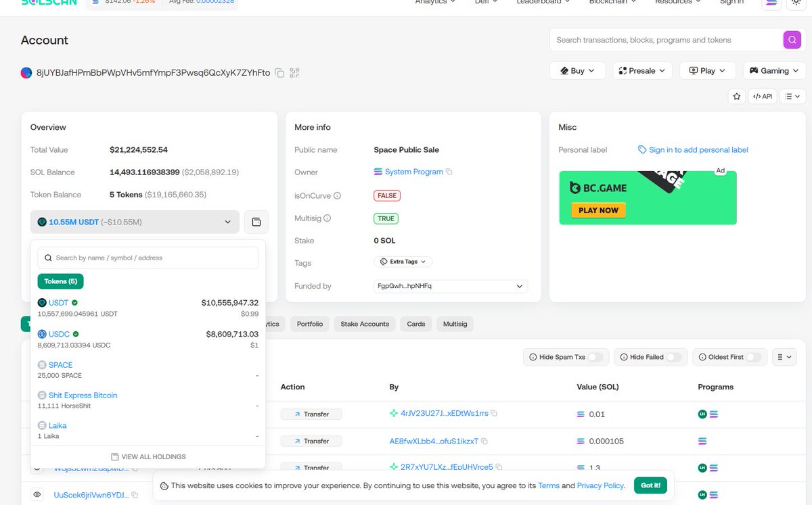Click the Transfer action in 0.000105 row
The width and height of the screenshot is (812, 505).
311,441
